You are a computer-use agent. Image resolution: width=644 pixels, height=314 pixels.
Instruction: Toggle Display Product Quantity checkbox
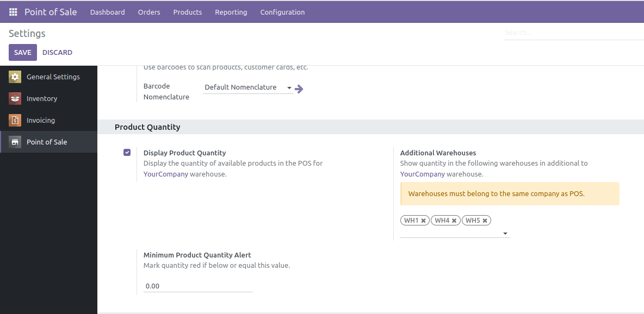(127, 153)
